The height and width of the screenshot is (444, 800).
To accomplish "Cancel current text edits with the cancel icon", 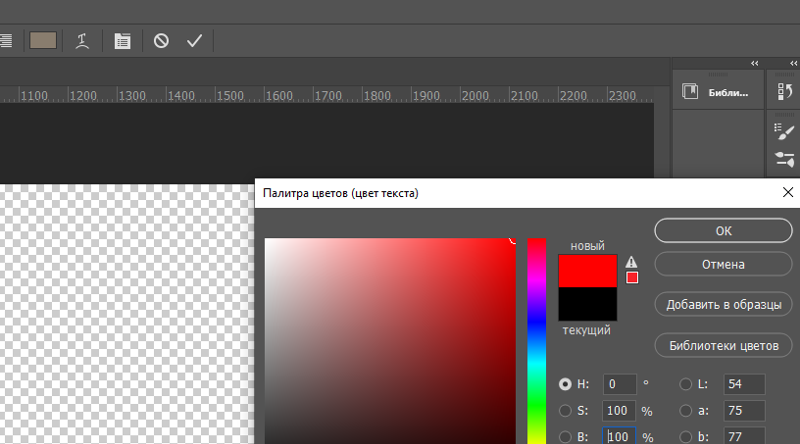I will point(161,40).
